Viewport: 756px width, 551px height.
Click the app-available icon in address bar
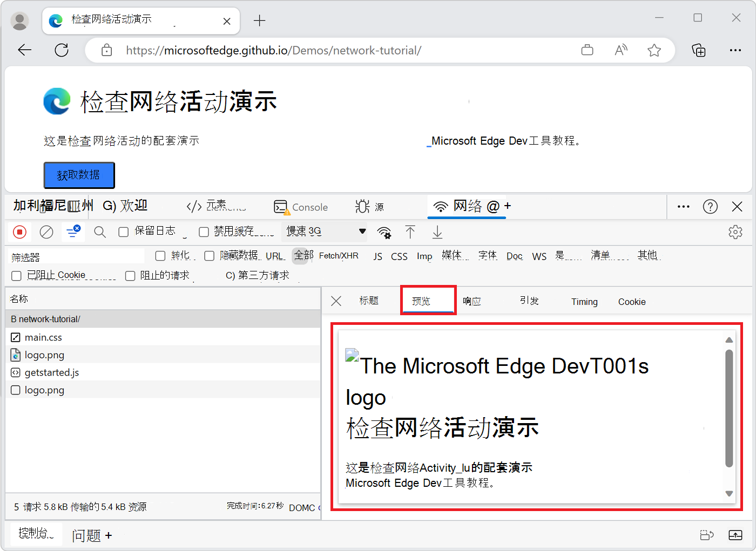click(x=588, y=50)
